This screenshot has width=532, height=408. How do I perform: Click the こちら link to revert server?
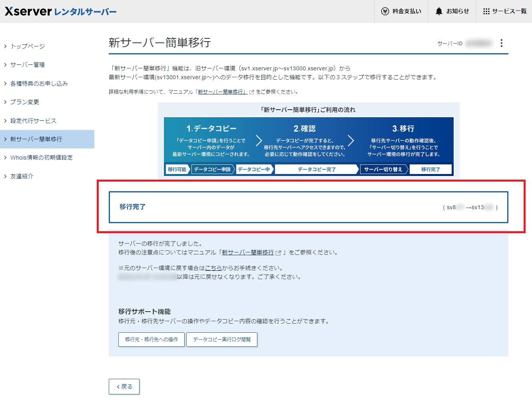213,268
